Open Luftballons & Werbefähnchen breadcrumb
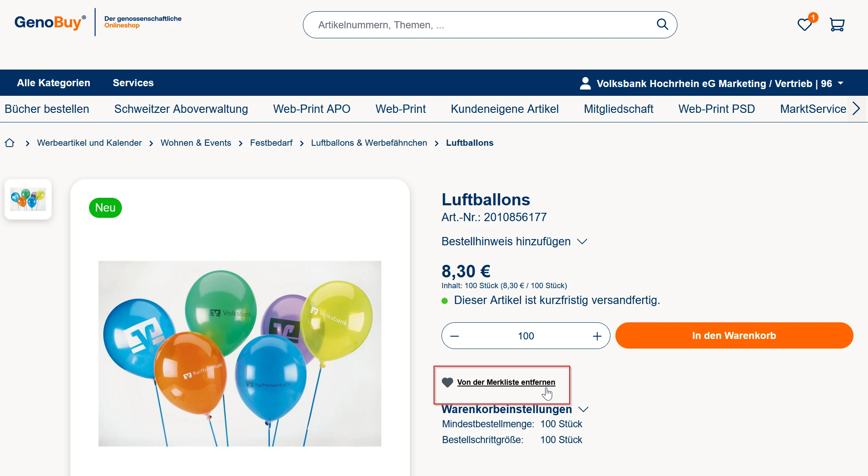The width and height of the screenshot is (868, 476). tap(369, 143)
